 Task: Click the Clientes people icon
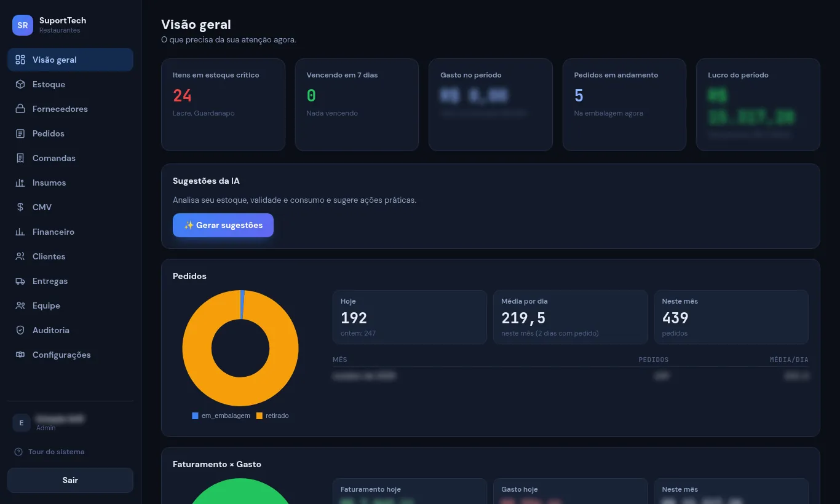20,256
